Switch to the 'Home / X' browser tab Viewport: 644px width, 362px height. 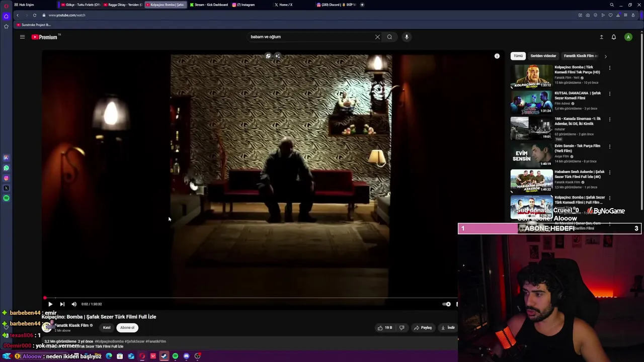point(294,5)
